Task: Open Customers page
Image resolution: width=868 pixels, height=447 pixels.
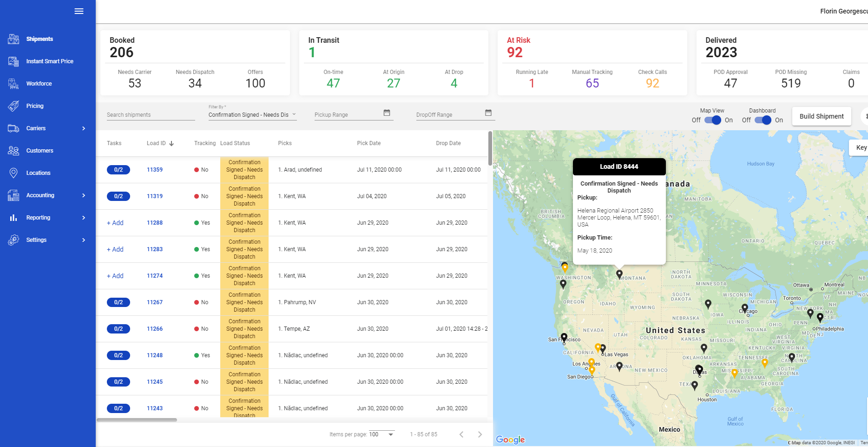Action: coord(39,151)
